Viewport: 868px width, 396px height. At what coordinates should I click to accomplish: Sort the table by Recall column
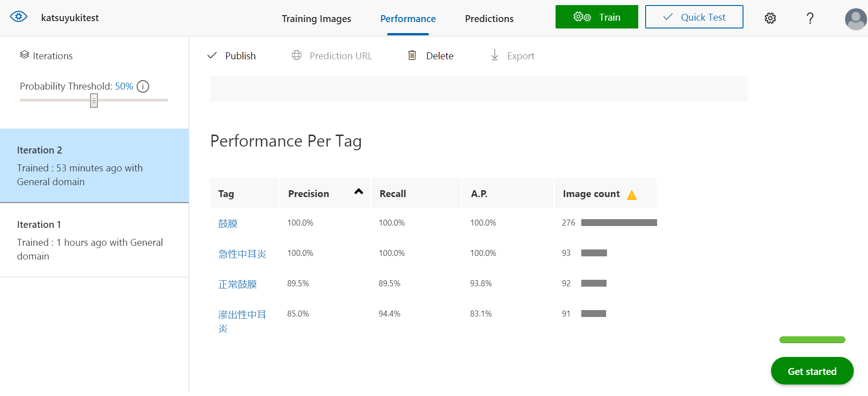click(x=393, y=194)
